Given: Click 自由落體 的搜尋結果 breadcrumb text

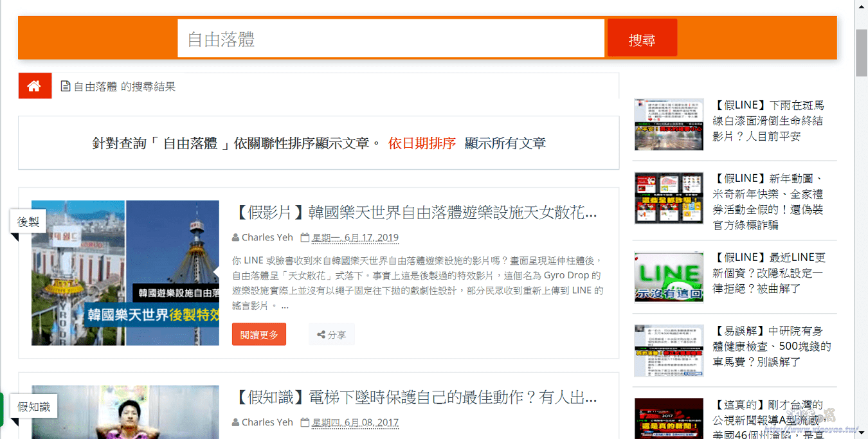Looking at the screenshot, I should tap(125, 86).
